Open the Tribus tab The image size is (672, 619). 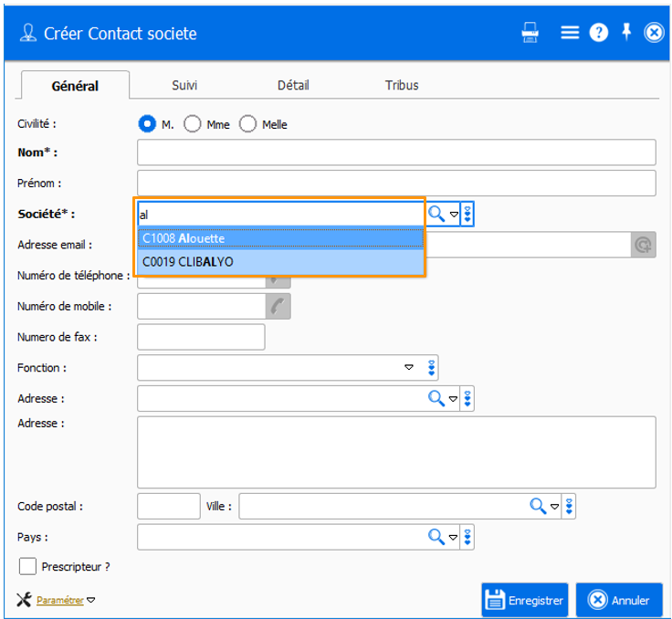pyautogui.click(x=402, y=85)
